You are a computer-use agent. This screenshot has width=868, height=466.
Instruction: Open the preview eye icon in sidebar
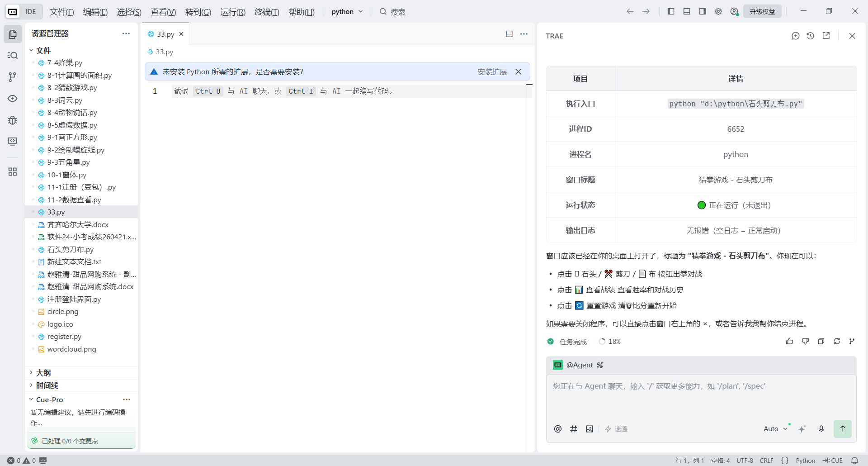click(13, 98)
